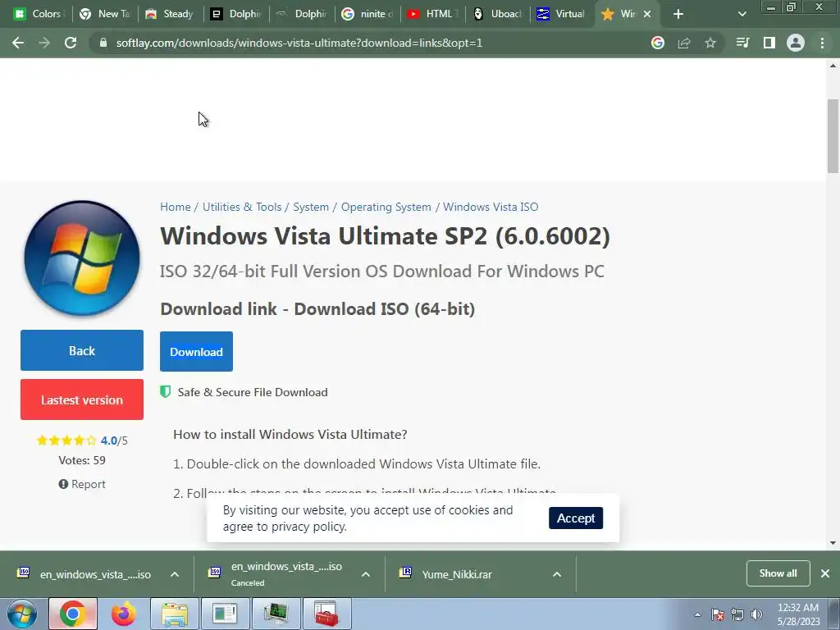Open the System breadcrumb link
The width and height of the screenshot is (840, 630).
[311, 207]
